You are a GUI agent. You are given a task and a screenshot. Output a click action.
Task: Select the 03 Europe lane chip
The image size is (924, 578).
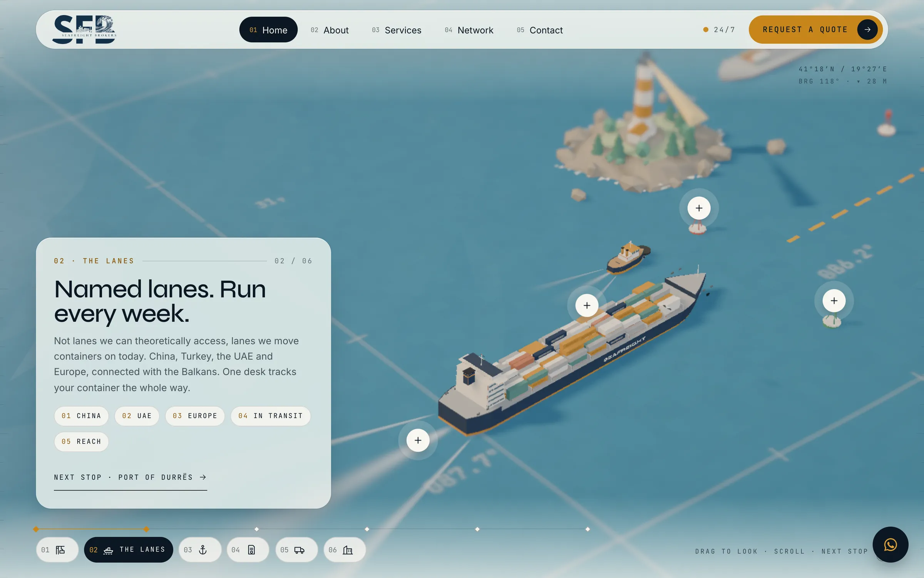(x=195, y=416)
